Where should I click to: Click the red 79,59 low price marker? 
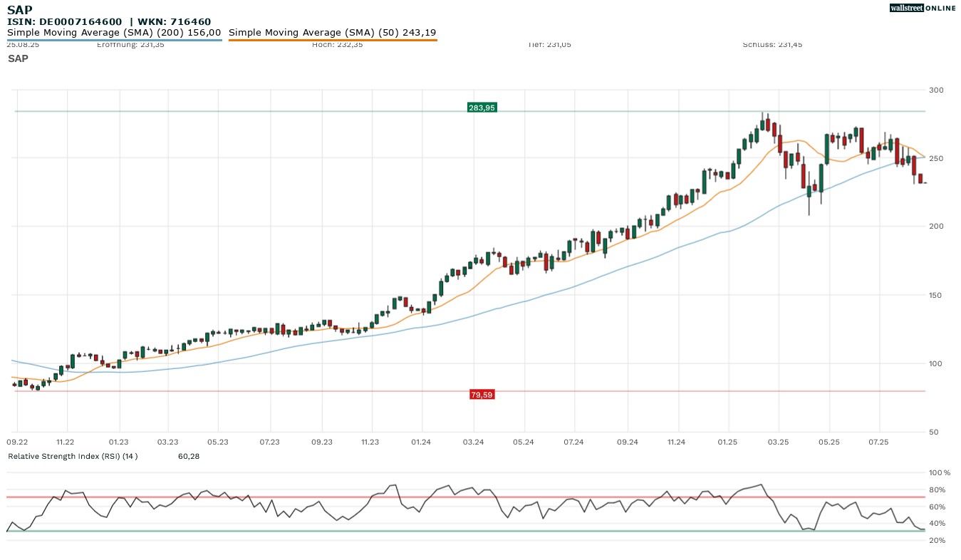pos(482,394)
